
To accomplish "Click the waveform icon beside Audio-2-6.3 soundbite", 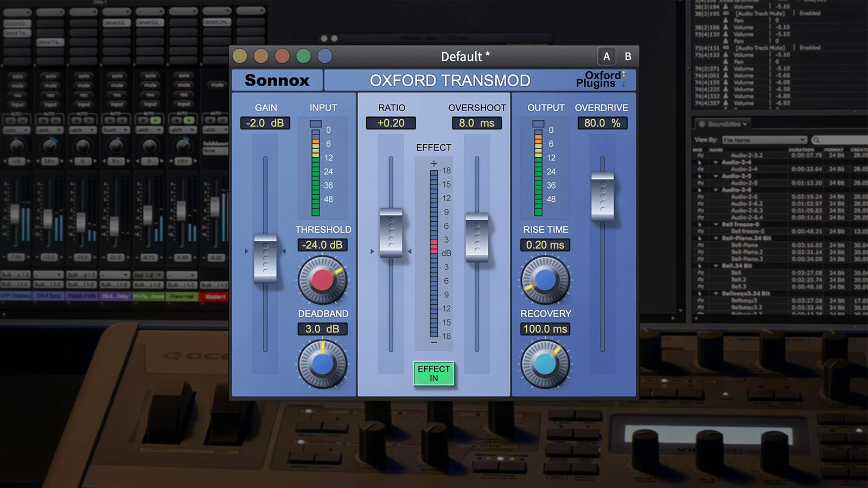I will click(701, 210).
